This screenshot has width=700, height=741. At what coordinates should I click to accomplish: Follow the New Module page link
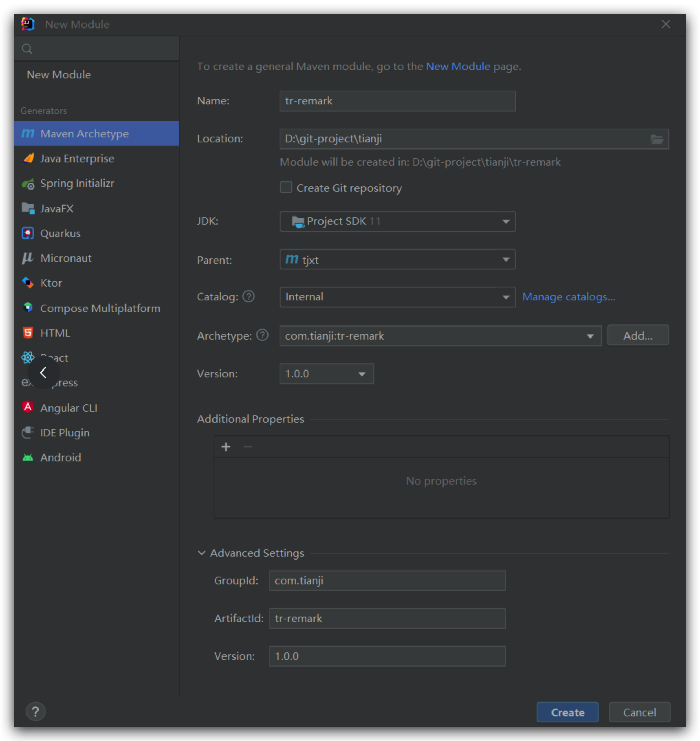[x=458, y=66]
